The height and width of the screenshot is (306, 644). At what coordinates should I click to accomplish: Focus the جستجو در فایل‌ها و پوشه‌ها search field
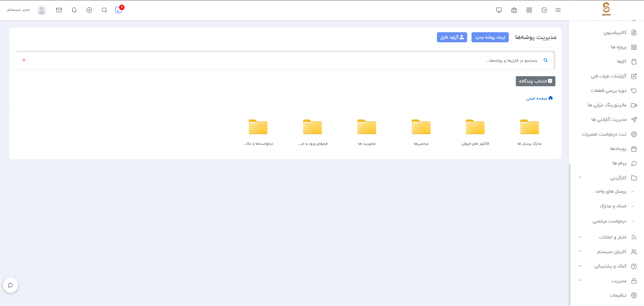[285, 60]
